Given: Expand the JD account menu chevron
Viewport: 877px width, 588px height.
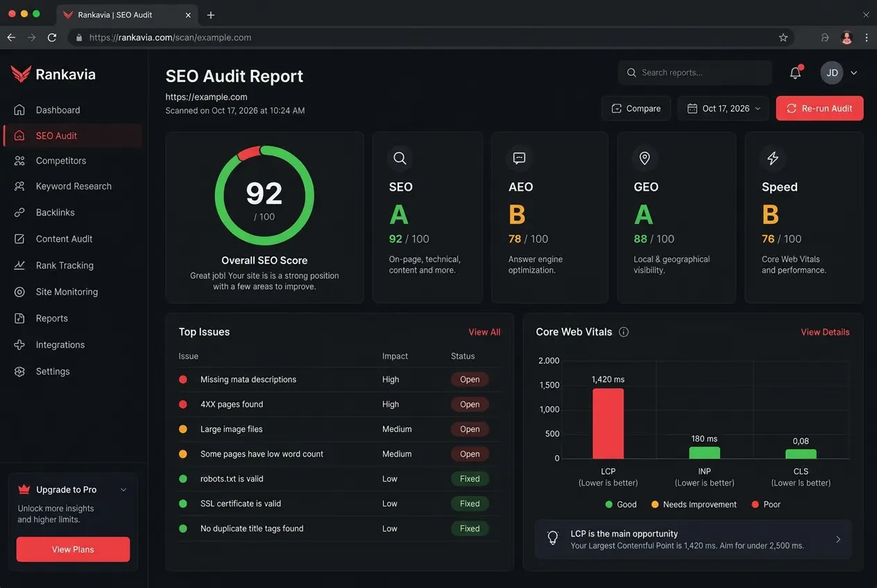Looking at the screenshot, I should [x=854, y=73].
